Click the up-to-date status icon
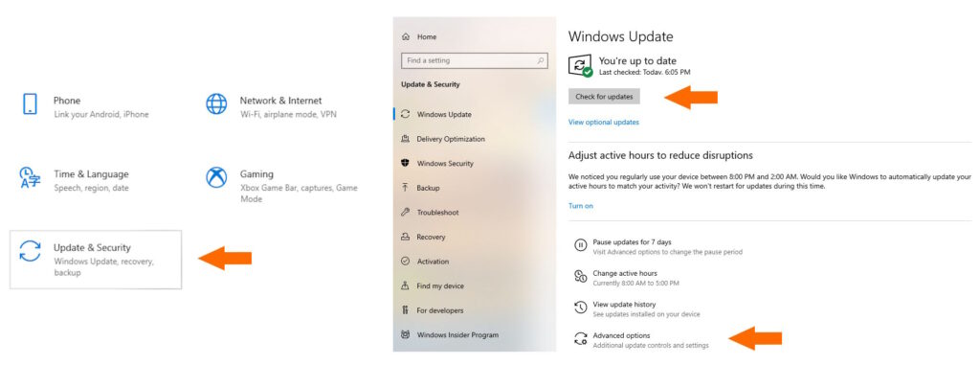 pyautogui.click(x=581, y=66)
